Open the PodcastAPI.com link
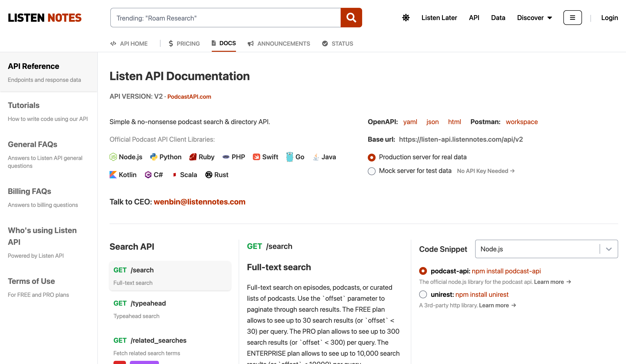Image resolution: width=626 pixels, height=364 pixels. (x=189, y=96)
